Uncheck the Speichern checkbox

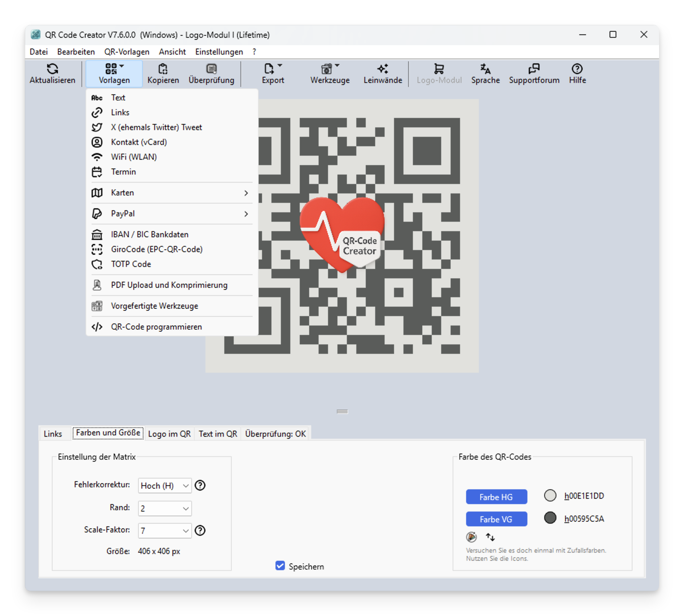point(280,565)
